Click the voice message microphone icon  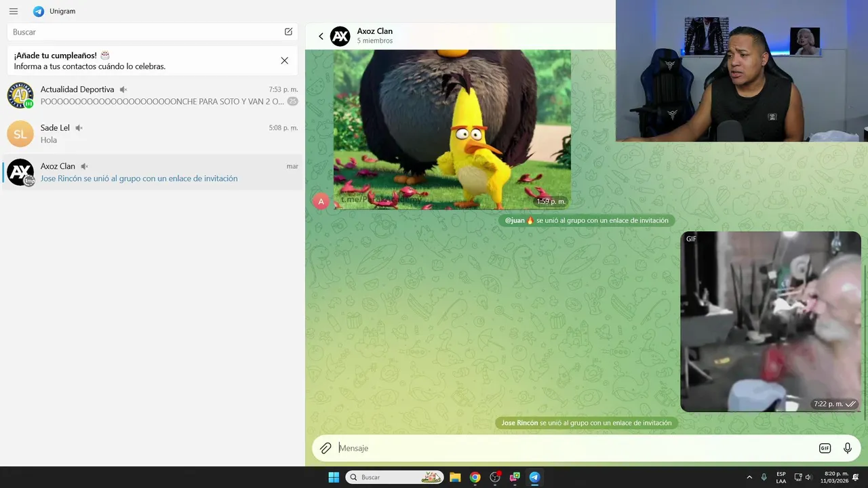coord(848,448)
